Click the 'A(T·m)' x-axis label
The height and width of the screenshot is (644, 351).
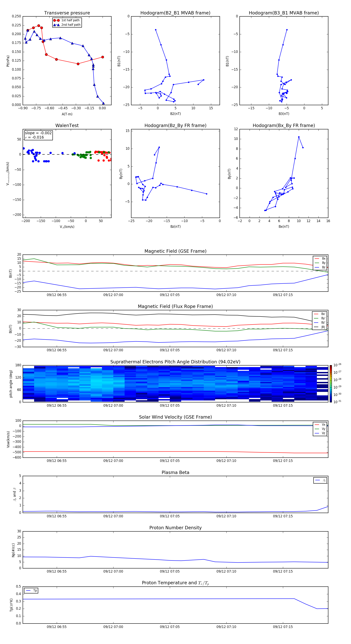click(67, 114)
